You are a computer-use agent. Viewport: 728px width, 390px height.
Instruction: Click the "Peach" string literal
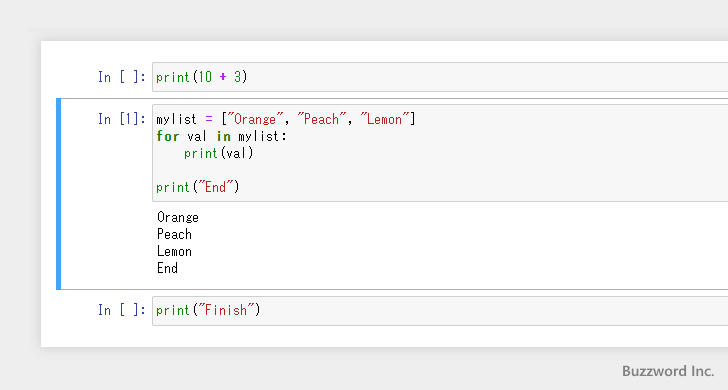321,119
